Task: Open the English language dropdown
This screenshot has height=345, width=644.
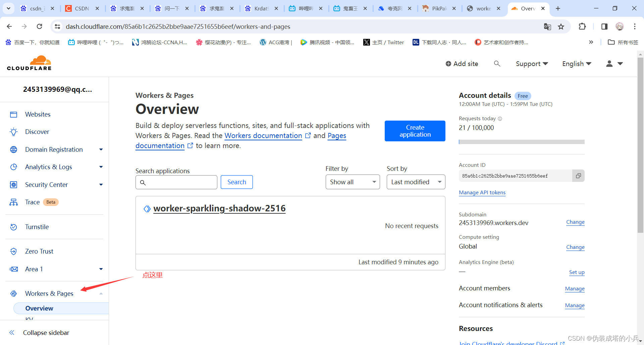Action: coord(577,64)
